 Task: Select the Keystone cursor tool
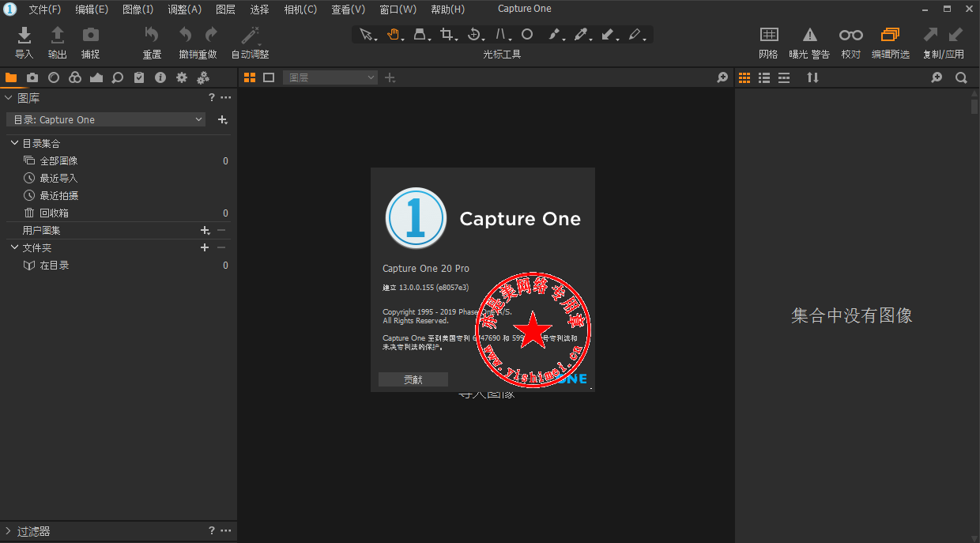click(x=420, y=35)
